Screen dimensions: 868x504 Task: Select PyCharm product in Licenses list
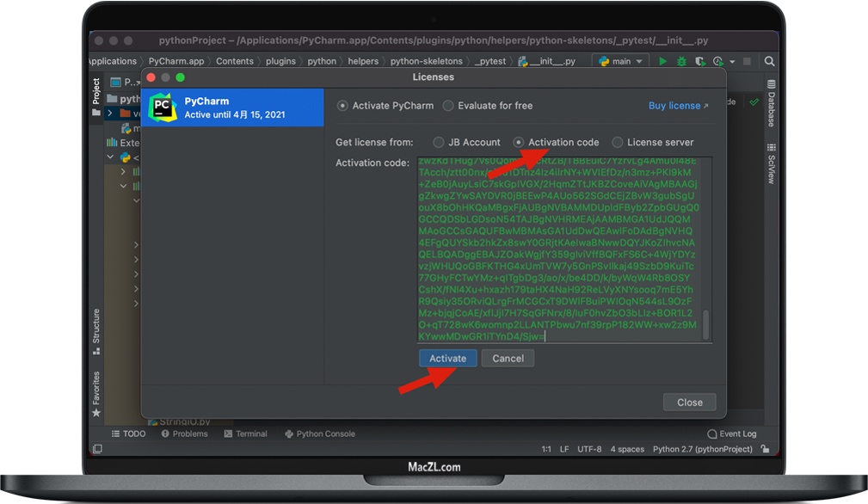pos(232,108)
